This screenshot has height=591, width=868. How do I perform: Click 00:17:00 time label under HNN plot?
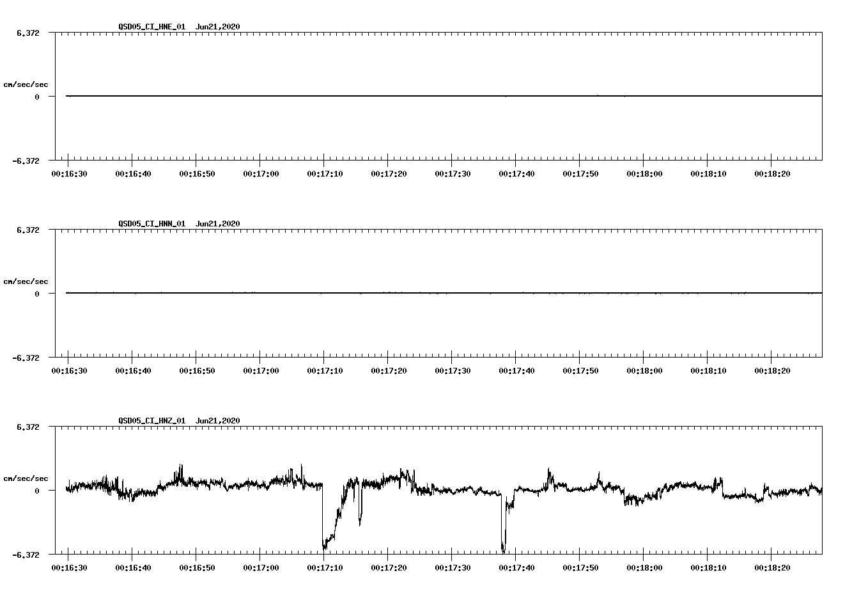(261, 371)
